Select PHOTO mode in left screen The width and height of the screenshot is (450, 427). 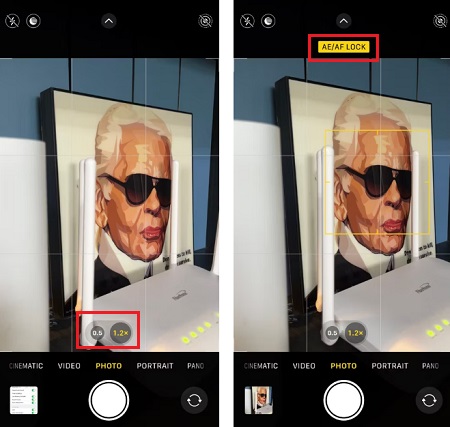[x=109, y=366]
